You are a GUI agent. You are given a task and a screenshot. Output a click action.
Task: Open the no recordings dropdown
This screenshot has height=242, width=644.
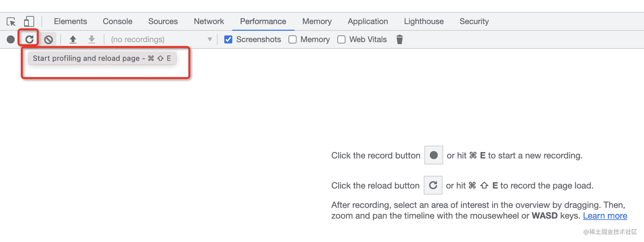click(x=161, y=40)
